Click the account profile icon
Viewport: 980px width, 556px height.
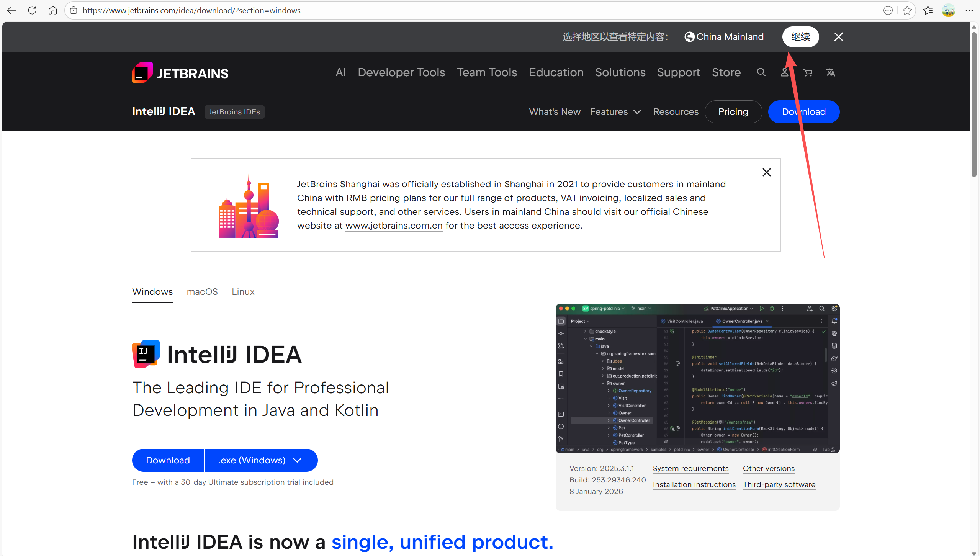[x=784, y=72]
